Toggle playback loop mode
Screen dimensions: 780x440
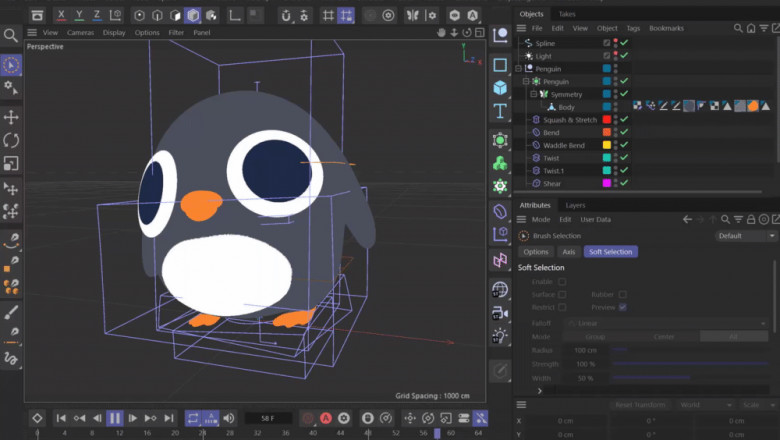click(x=193, y=418)
